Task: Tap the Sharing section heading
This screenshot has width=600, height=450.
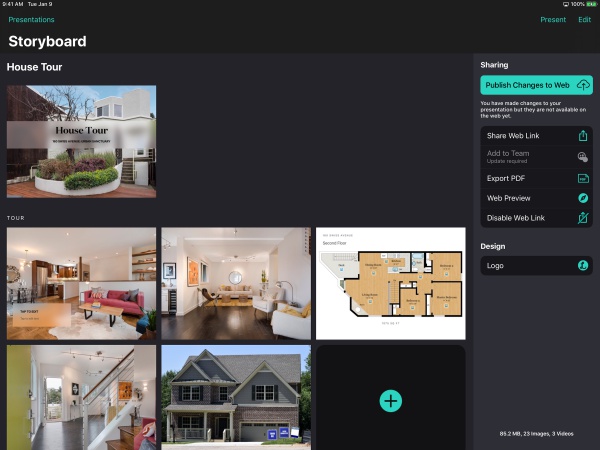Action: pyautogui.click(x=494, y=65)
